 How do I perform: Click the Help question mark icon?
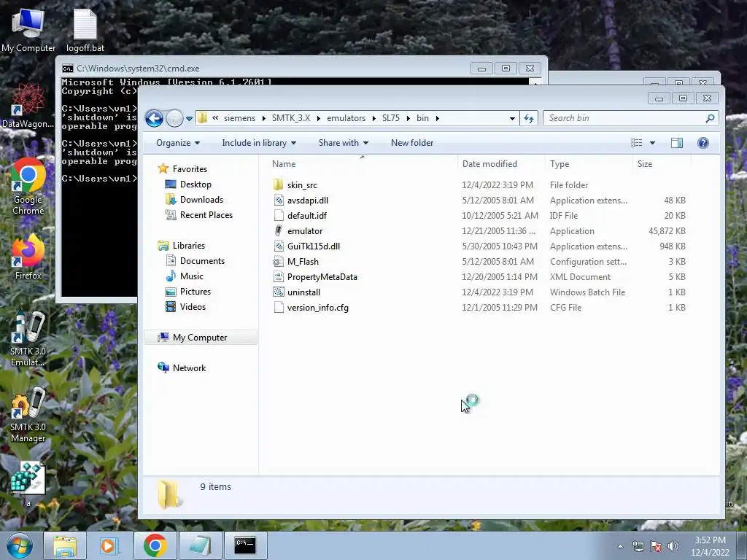click(x=703, y=143)
